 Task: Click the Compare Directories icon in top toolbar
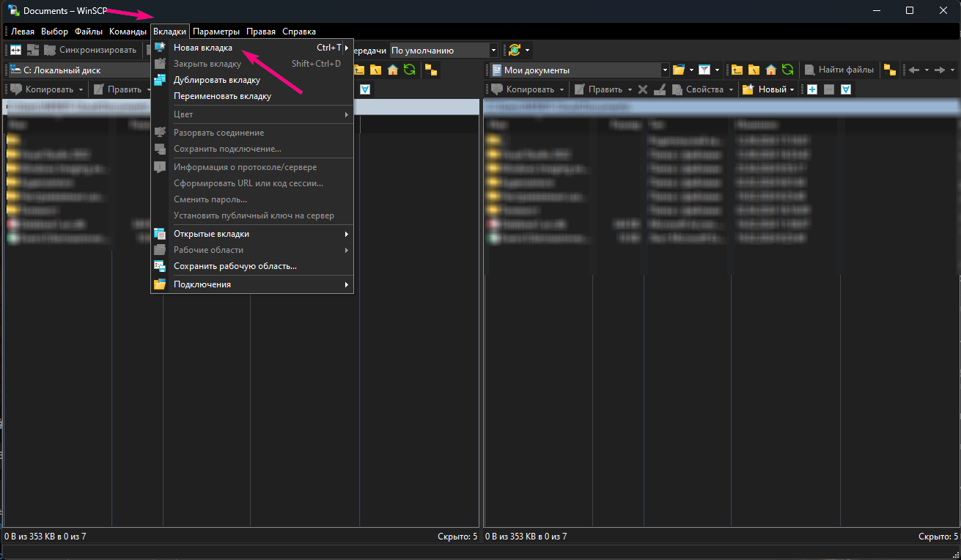(x=15, y=50)
